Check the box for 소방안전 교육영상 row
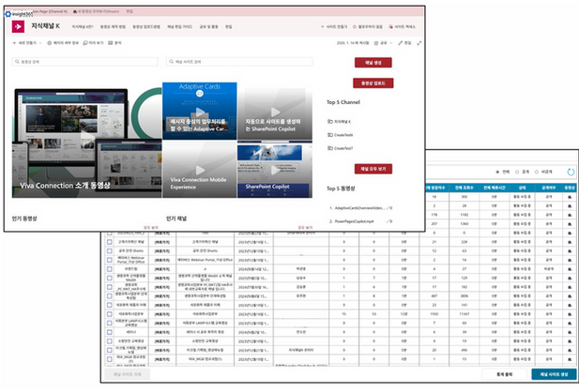Viewport: 579px width, 392px height. pyautogui.click(x=110, y=341)
